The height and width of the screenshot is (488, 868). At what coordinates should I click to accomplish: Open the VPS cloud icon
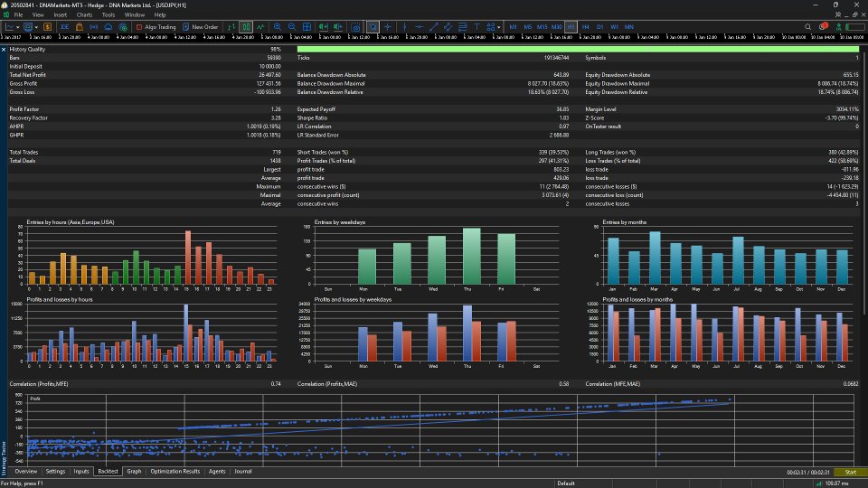click(x=108, y=26)
